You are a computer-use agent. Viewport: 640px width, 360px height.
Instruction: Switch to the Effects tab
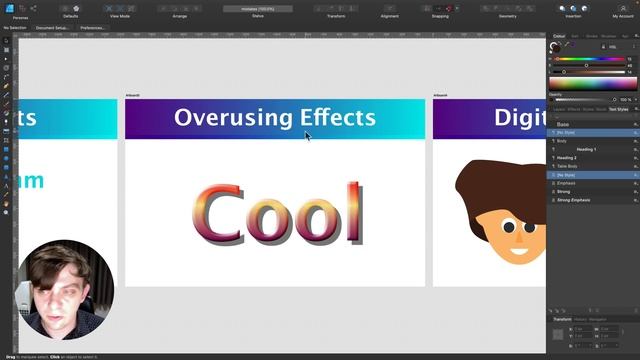pos(573,109)
